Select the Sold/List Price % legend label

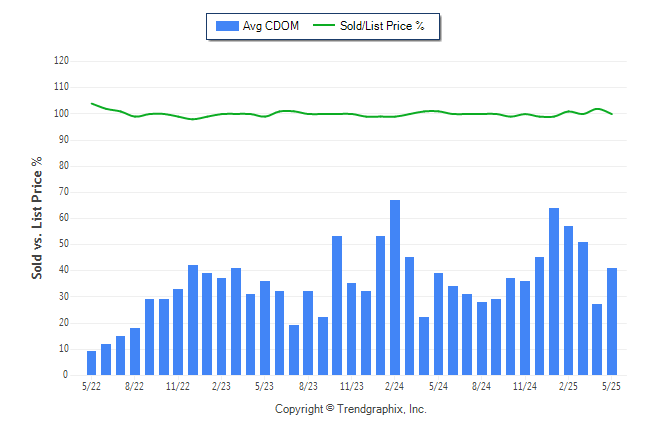382,26
